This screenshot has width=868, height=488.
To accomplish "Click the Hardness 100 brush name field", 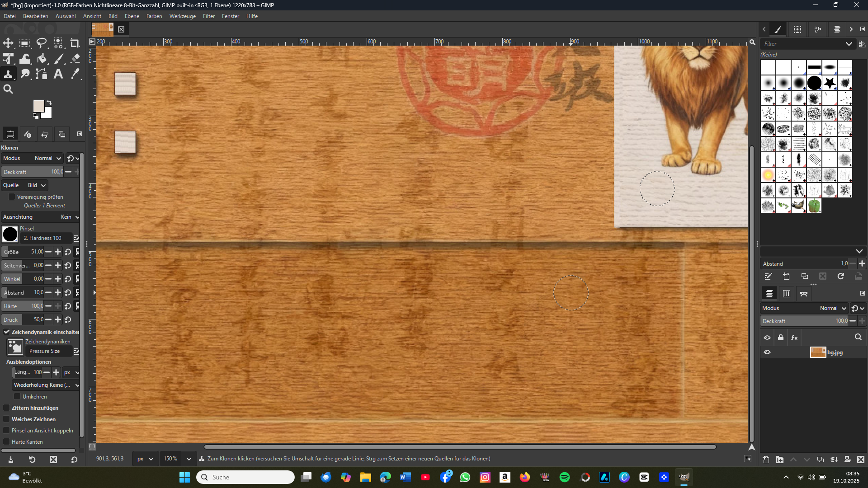I will 45,238.
